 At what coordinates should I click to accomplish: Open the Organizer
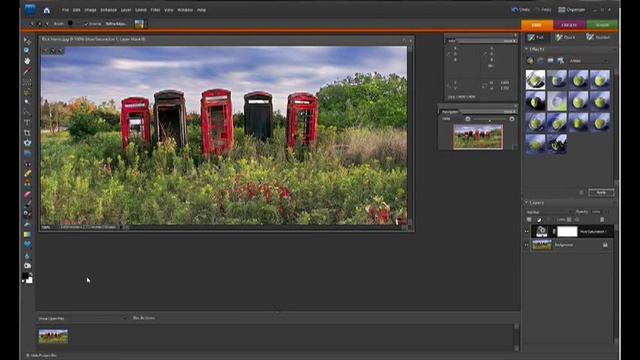[572, 10]
